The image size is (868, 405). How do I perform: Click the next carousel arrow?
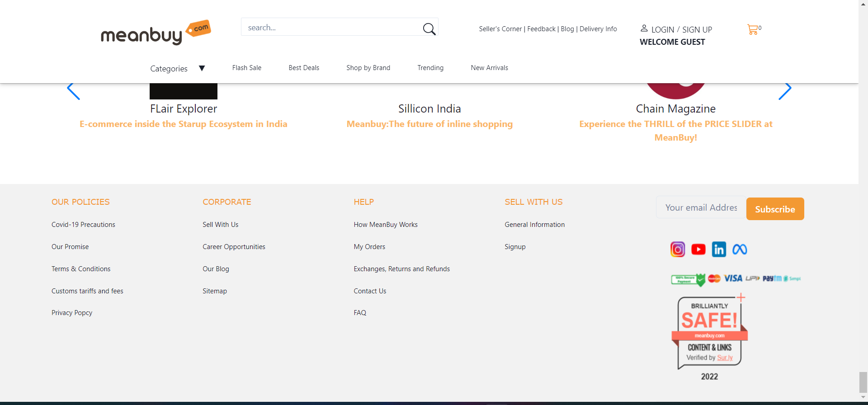tap(785, 91)
